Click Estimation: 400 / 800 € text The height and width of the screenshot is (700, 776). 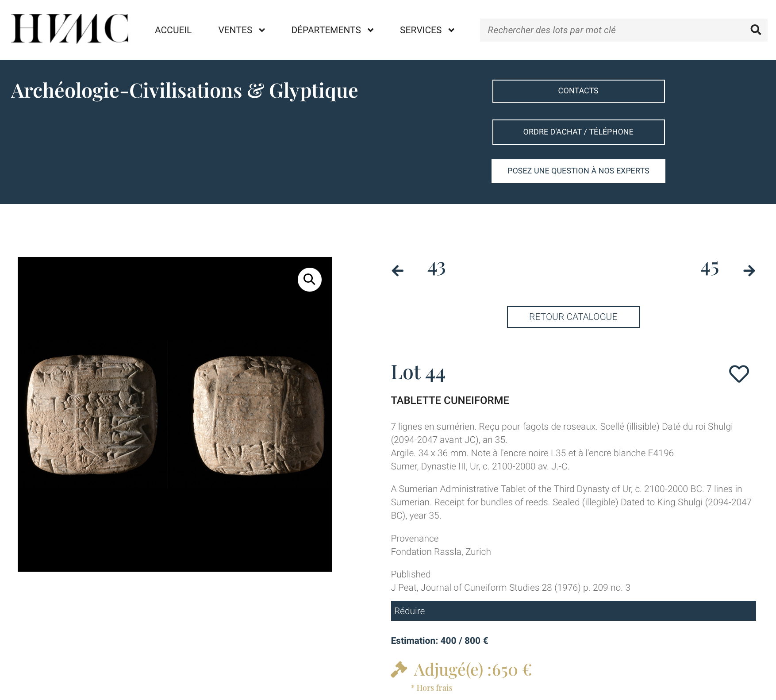(x=439, y=641)
